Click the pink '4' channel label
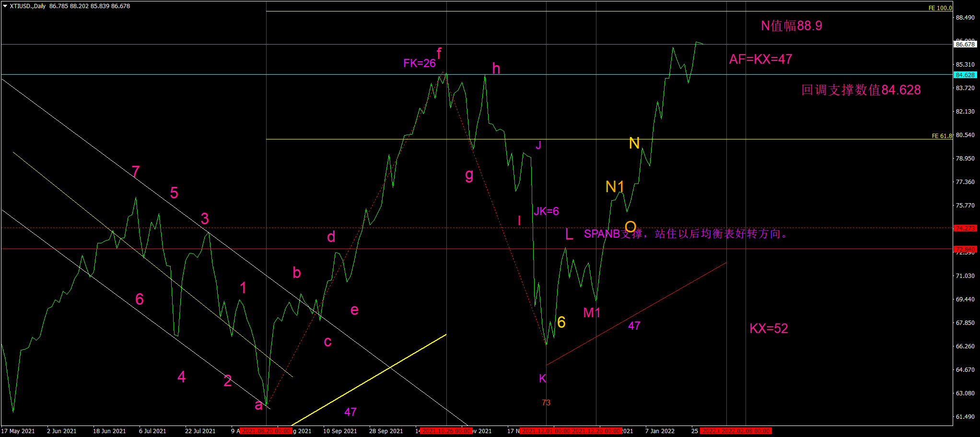This screenshot has width=980, height=437. (x=182, y=377)
